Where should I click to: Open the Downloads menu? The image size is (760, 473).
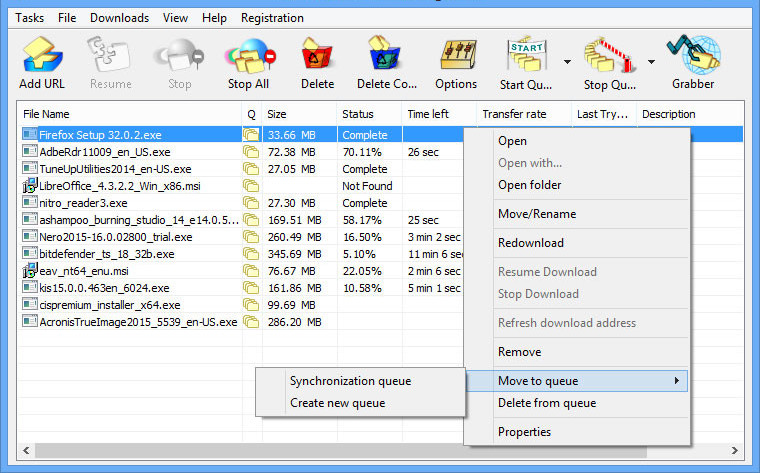(119, 18)
